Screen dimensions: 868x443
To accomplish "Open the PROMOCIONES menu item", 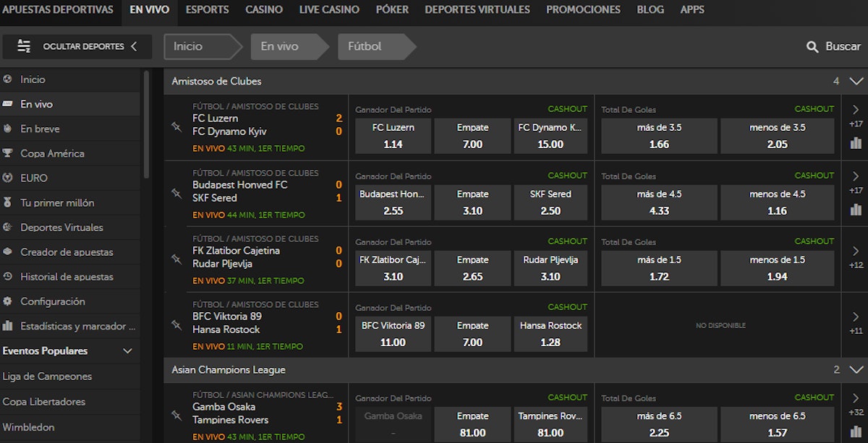I will click(583, 9).
